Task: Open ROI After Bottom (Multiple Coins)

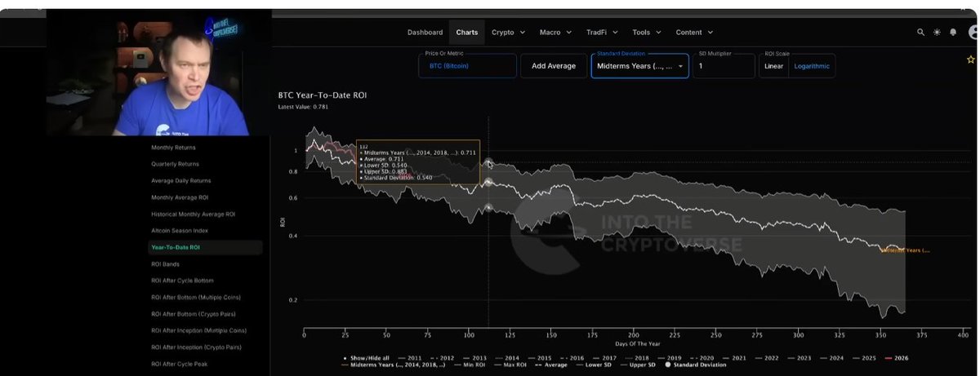Action: coord(196,297)
